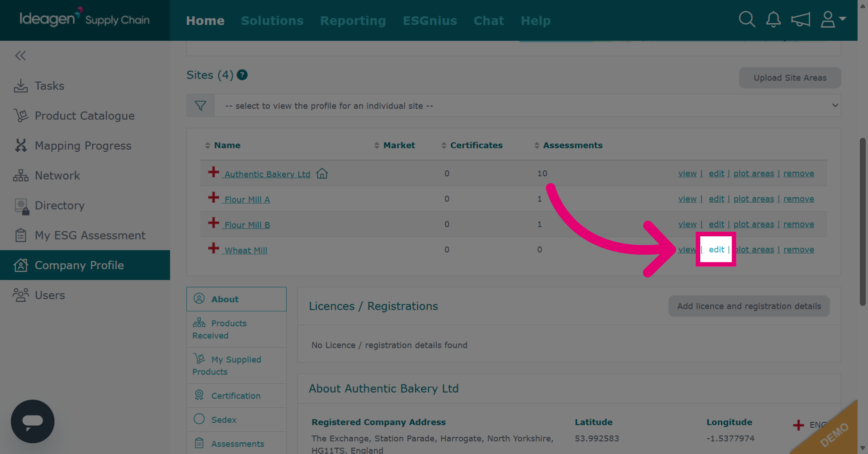Select the About profile section tab

coord(236,299)
